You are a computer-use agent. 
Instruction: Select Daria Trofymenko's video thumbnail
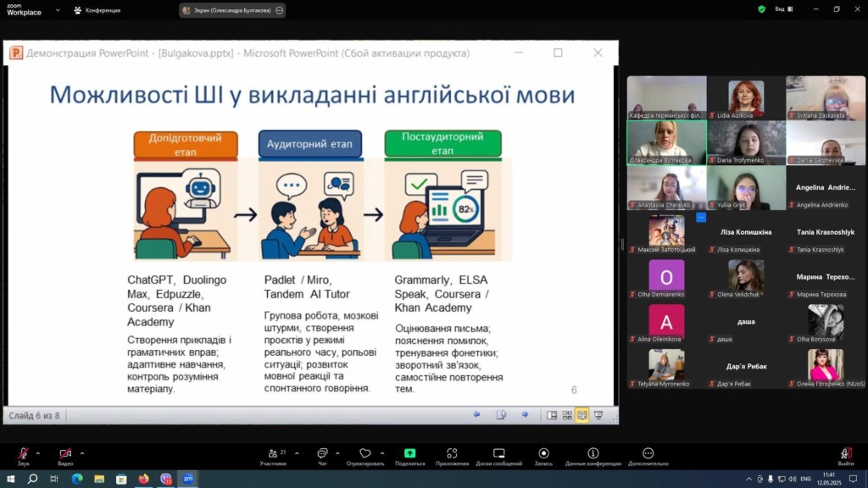(x=746, y=142)
